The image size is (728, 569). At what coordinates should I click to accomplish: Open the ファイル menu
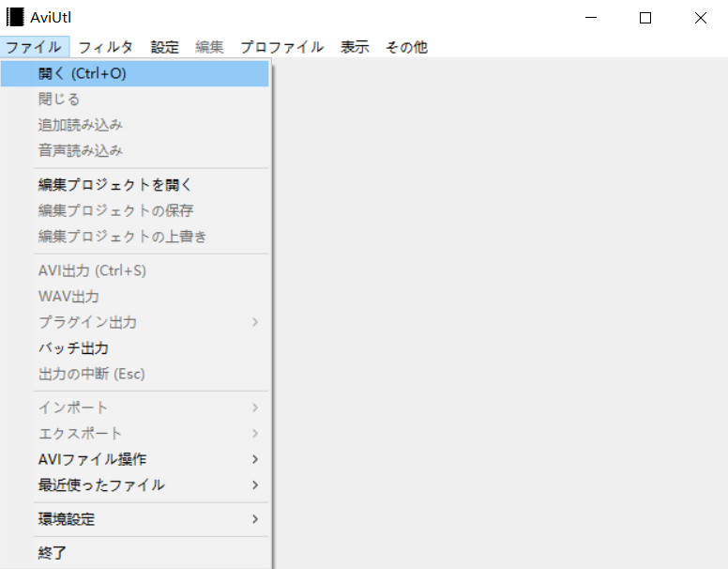(x=35, y=47)
